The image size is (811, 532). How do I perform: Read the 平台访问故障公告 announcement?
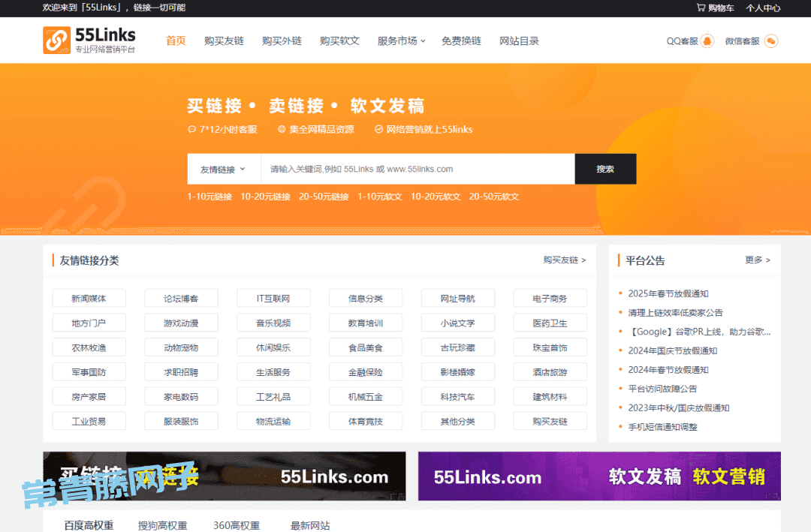point(662,389)
